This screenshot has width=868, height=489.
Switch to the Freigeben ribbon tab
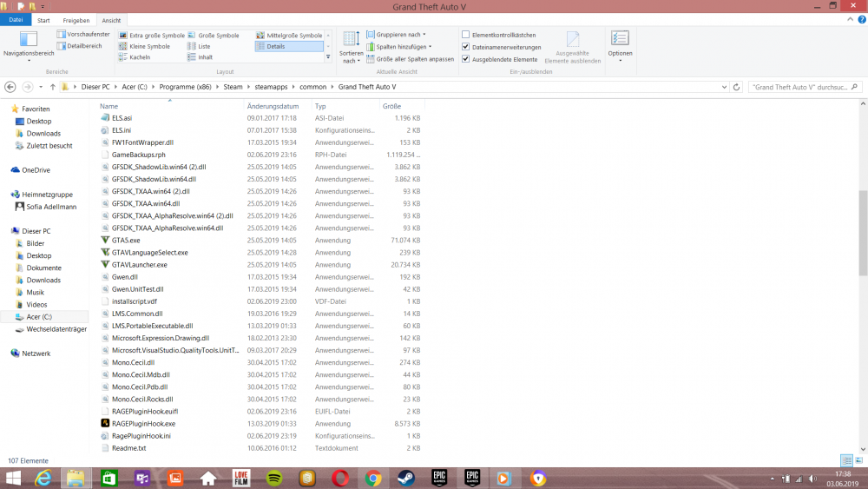coord(76,21)
